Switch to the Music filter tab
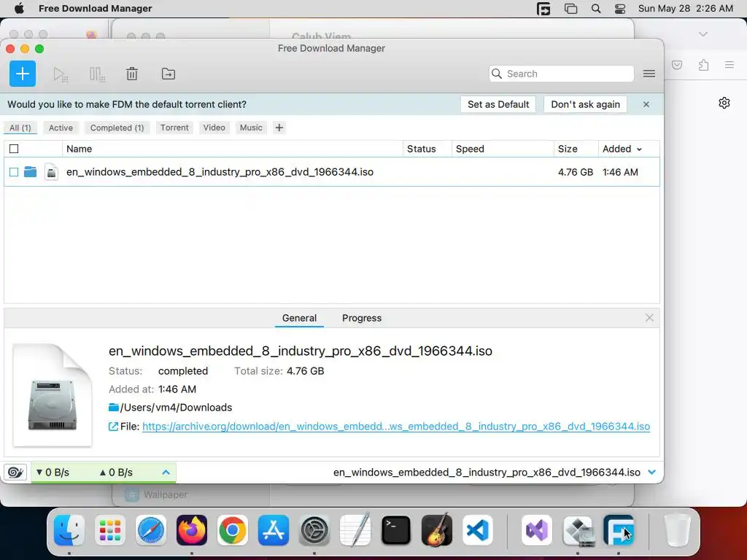 pyautogui.click(x=251, y=128)
